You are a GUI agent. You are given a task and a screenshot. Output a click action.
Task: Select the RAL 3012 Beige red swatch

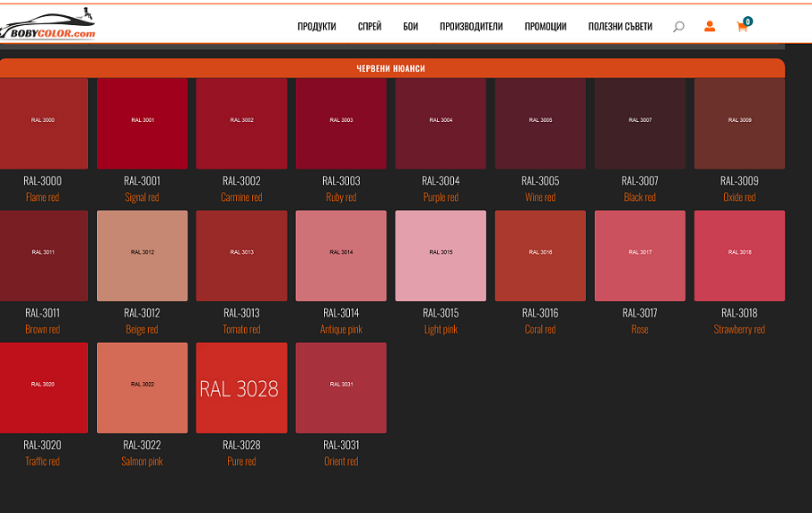pyautogui.click(x=142, y=256)
